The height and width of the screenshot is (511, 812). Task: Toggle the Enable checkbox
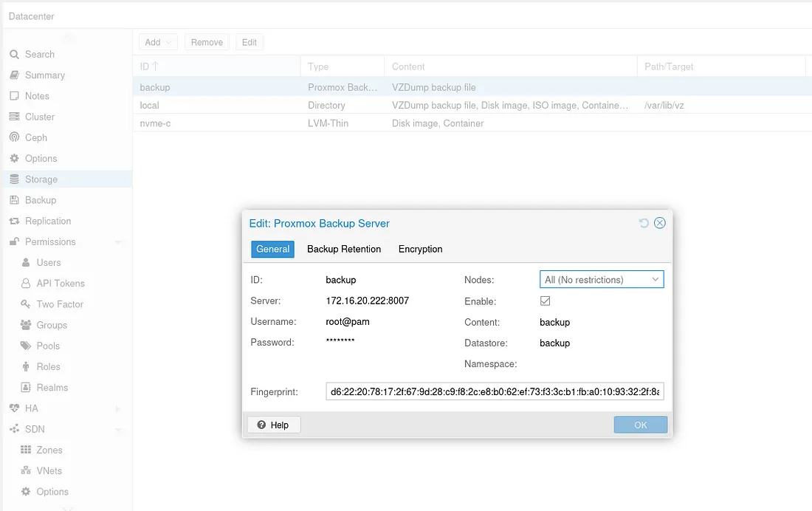[545, 301]
